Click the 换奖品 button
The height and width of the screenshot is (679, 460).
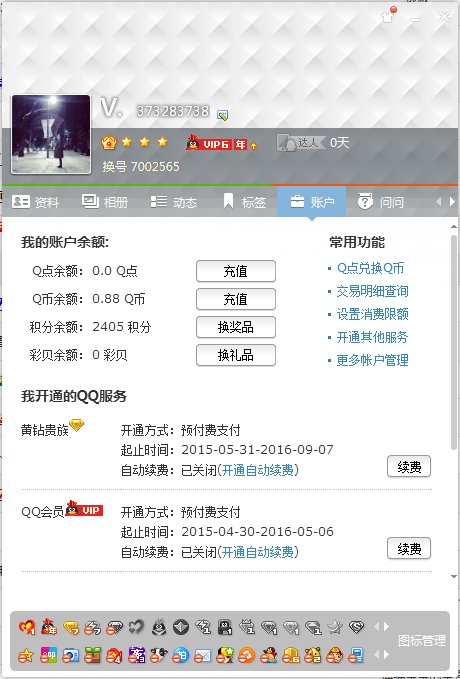pyautogui.click(x=236, y=327)
